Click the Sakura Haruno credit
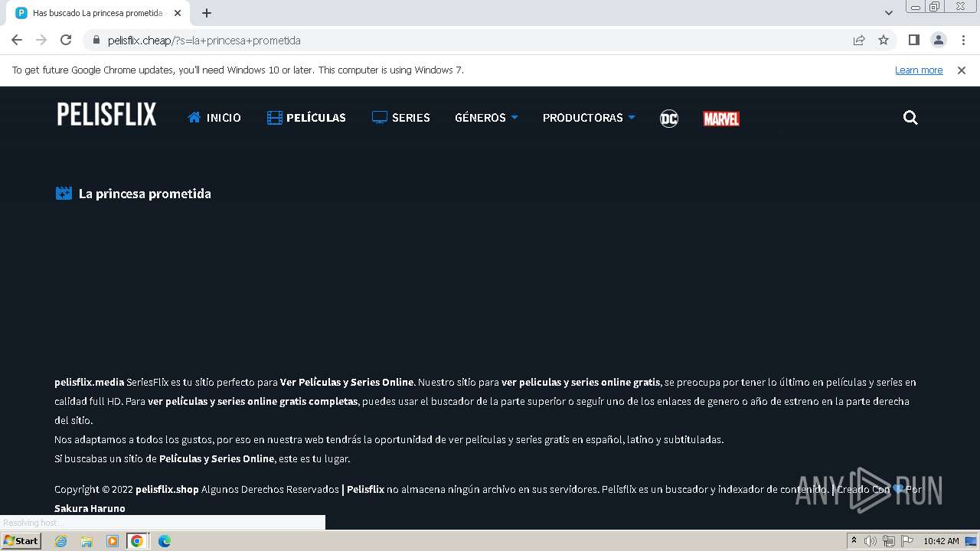The image size is (980, 551). click(x=90, y=508)
